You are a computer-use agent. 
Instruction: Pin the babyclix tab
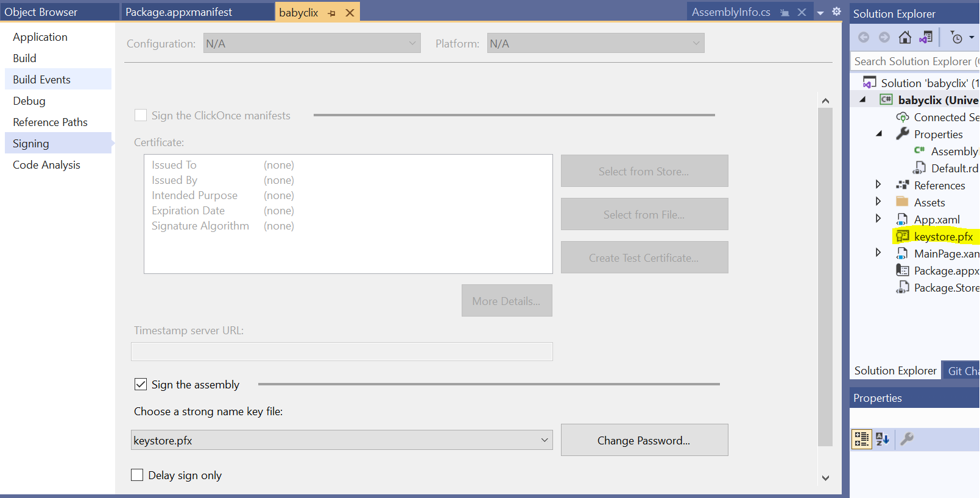[x=332, y=13]
